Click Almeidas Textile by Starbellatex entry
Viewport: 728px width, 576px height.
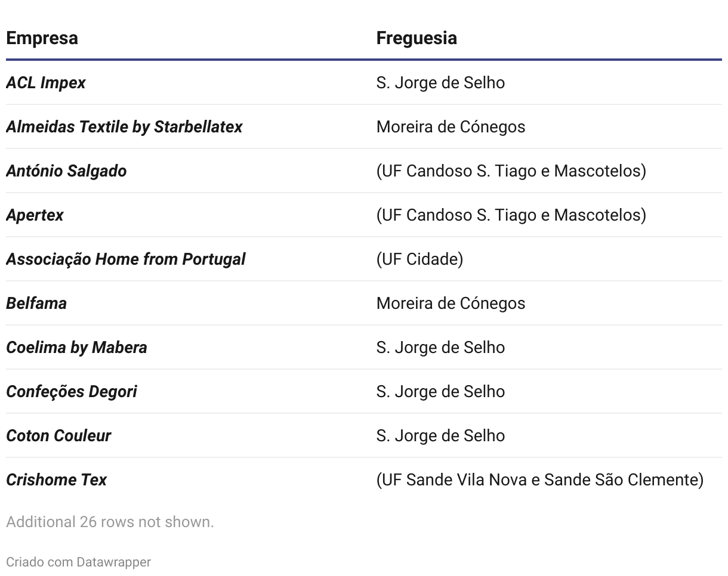point(124,126)
